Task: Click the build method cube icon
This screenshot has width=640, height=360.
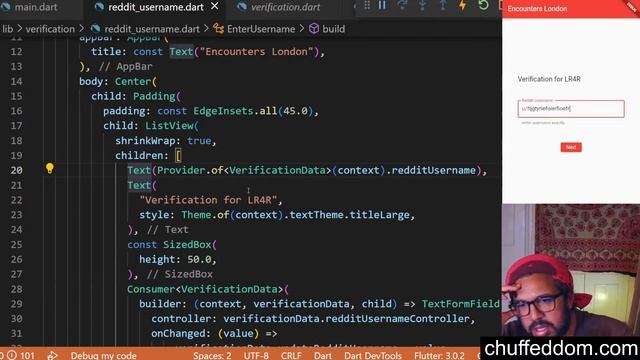Action: click(314, 29)
